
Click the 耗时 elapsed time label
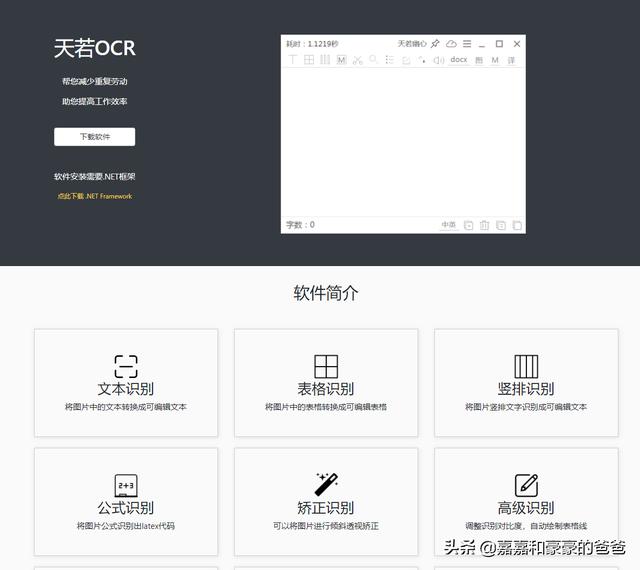(312, 44)
